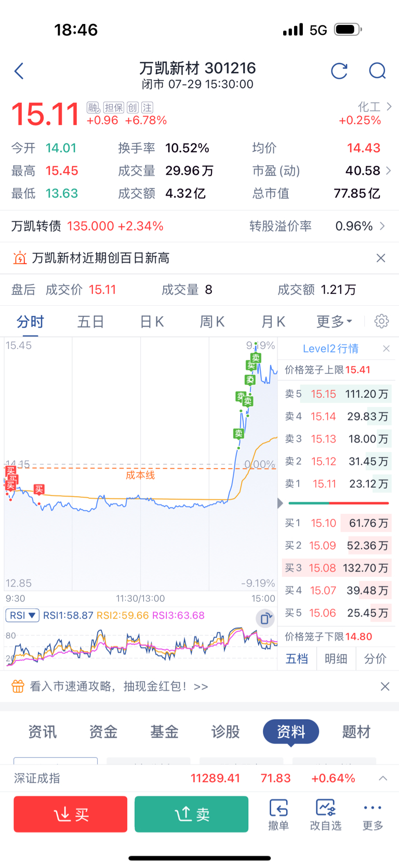Select the 分时 chart tab
Screen dimensions: 399x868
tap(30, 321)
